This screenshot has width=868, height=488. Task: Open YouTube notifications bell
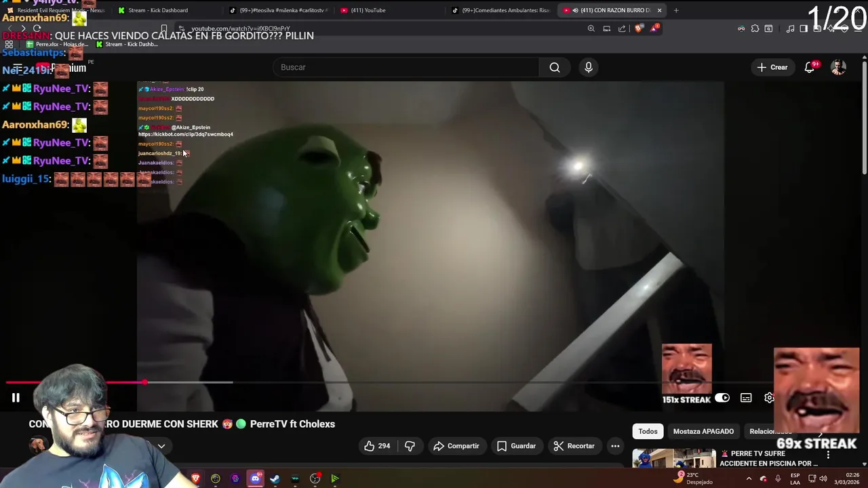point(810,67)
